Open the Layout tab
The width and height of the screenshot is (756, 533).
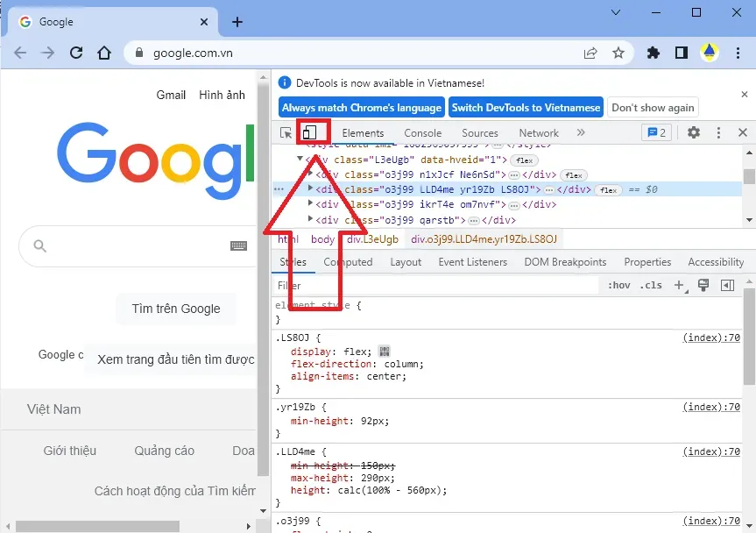click(x=406, y=262)
